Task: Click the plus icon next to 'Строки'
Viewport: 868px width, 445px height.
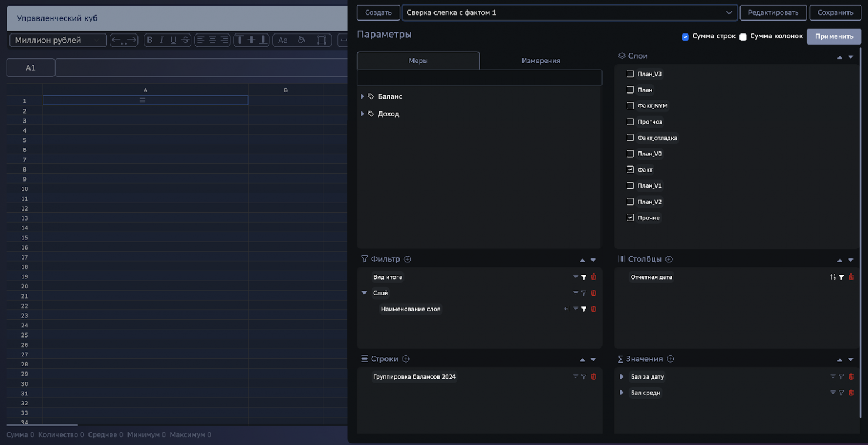Action: pos(406,359)
